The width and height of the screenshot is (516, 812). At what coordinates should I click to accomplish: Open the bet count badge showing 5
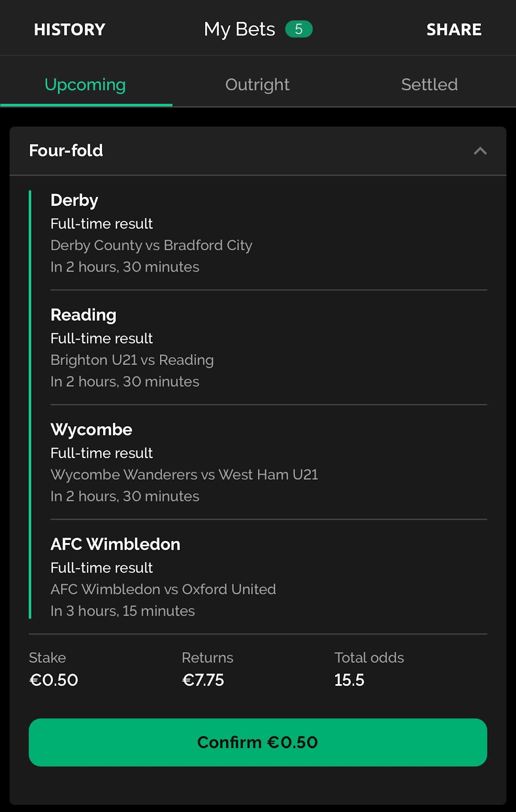tap(299, 29)
